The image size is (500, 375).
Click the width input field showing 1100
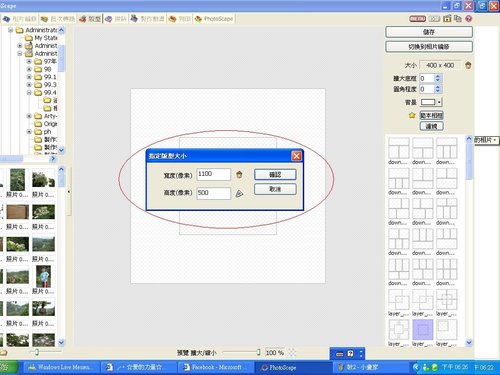click(x=213, y=174)
